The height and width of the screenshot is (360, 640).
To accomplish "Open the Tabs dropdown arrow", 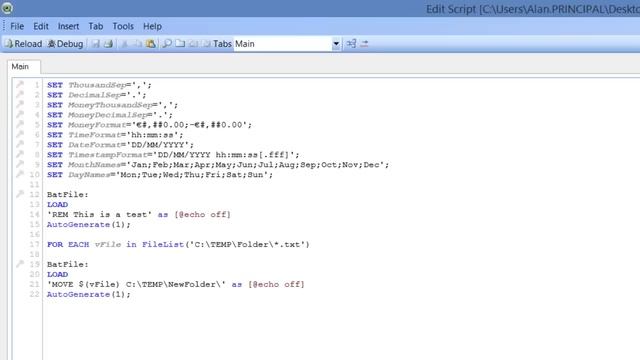I will pyautogui.click(x=336, y=44).
